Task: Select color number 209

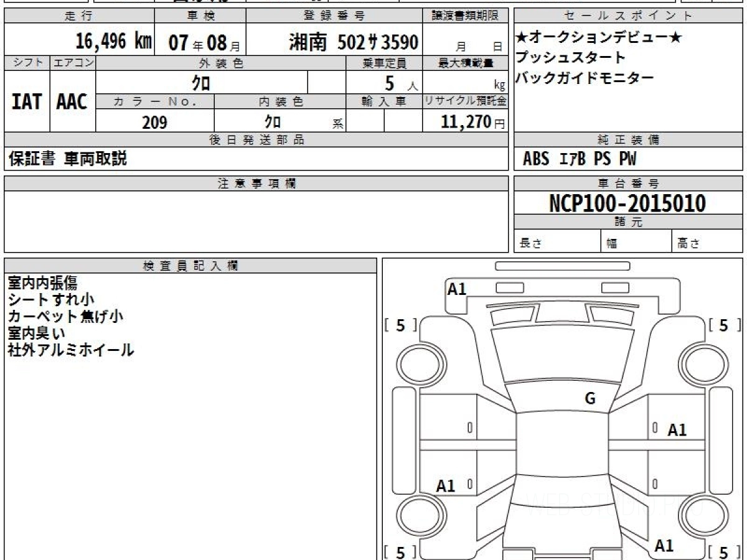Action: tap(155, 122)
